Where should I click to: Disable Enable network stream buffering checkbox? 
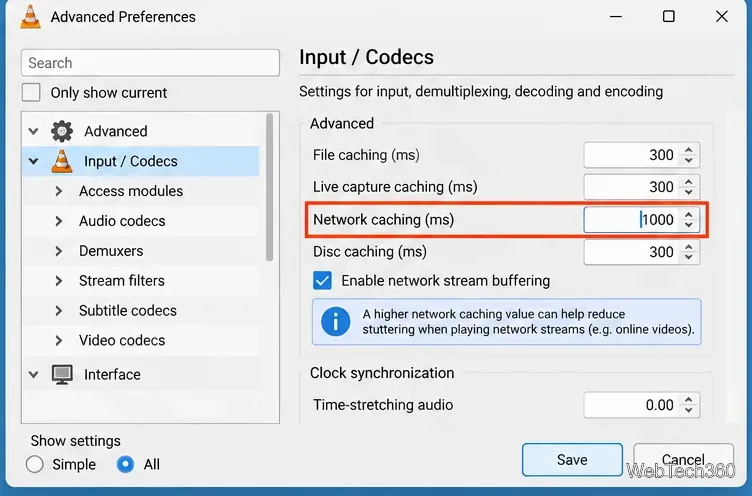pyautogui.click(x=322, y=281)
